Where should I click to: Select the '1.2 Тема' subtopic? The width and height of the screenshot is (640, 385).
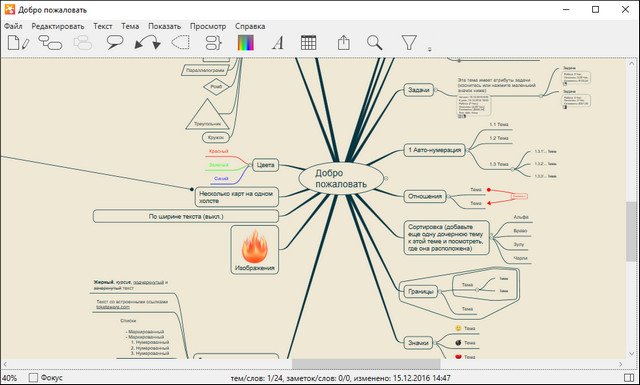click(x=499, y=138)
